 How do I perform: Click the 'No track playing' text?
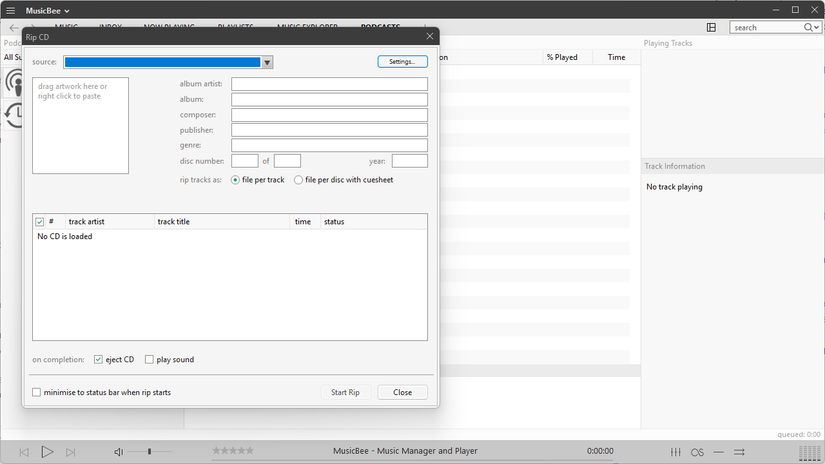(x=674, y=187)
